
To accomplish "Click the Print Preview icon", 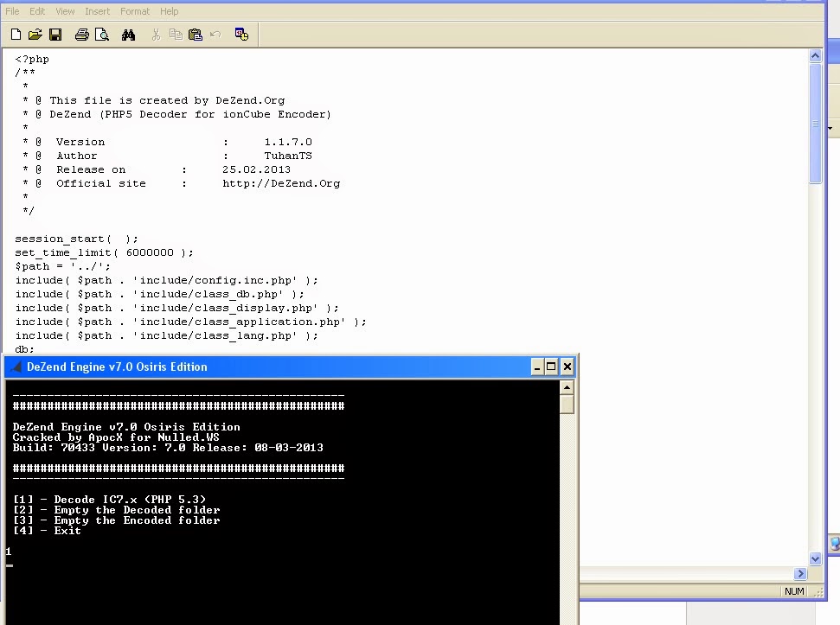I will [102, 35].
